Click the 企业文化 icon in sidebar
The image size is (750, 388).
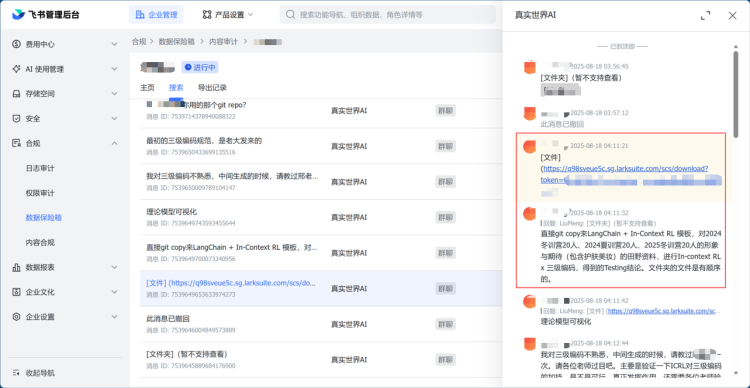pos(16,292)
